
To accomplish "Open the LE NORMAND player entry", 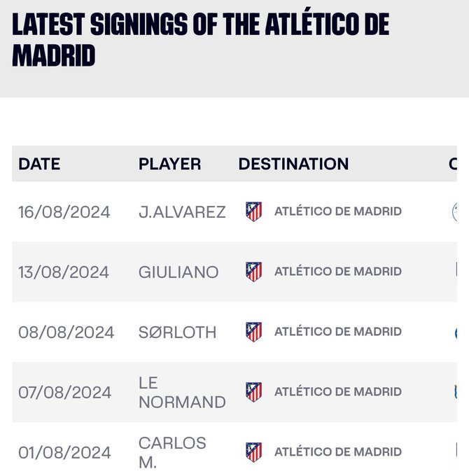I will click(182, 392).
